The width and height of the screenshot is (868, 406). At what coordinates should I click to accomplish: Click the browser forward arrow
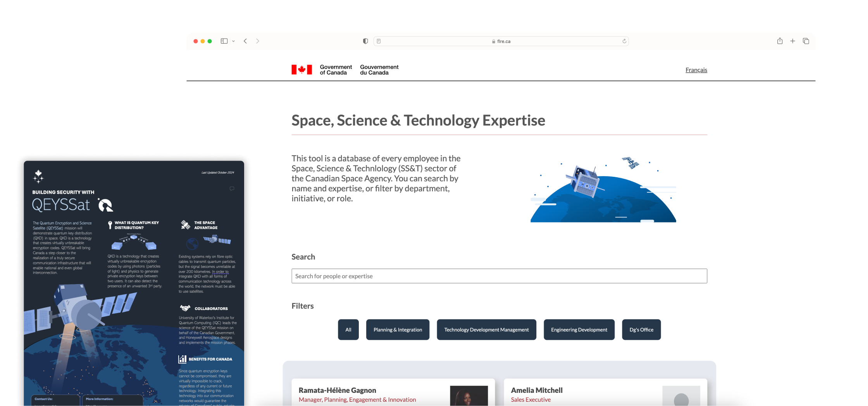(x=258, y=41)
